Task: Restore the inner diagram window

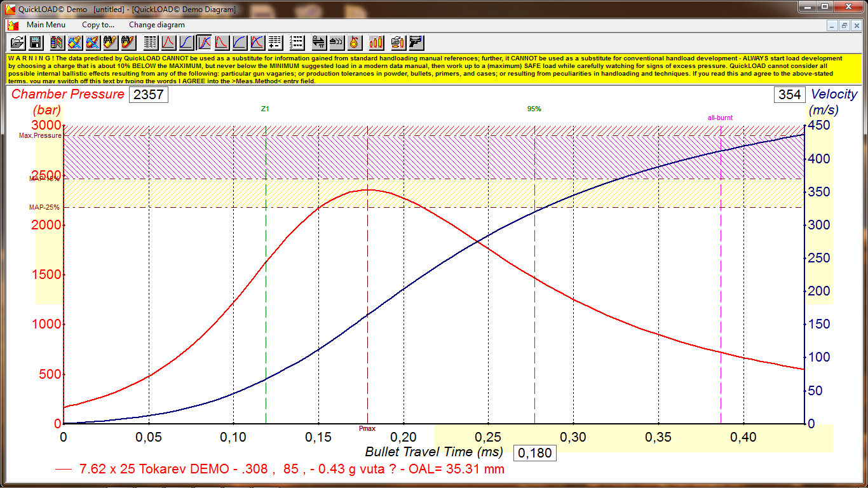Action: click(844, 25)
